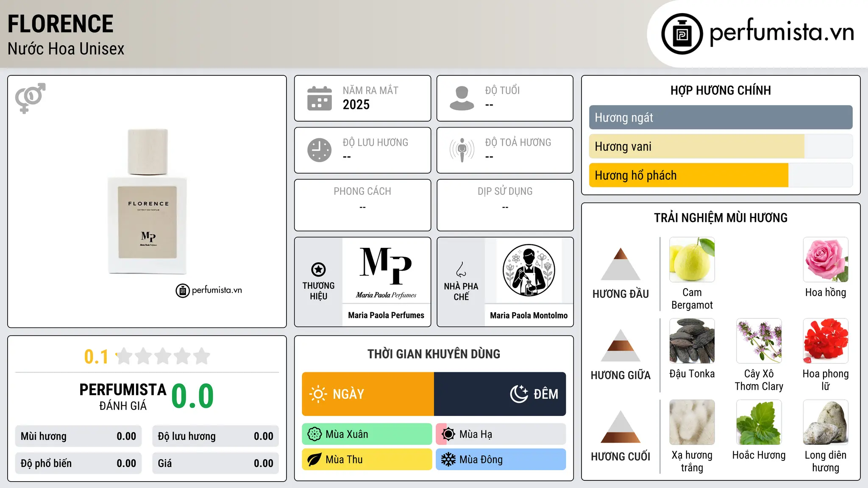Click the middle notes pyramid icon
Image resolution: width=868 pixels, height=488 pixels.
[x=621, y=345]
